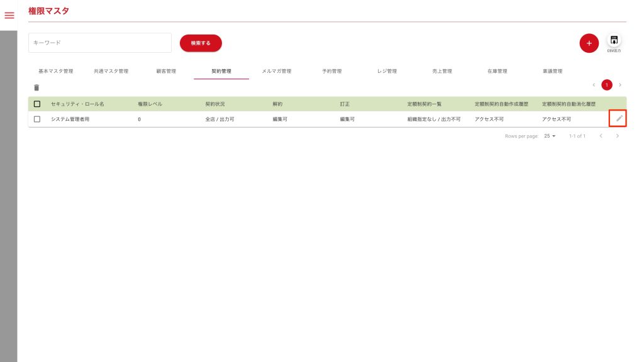Edit システム管理者用 row with pencil icon
The image size is (644, 362).
(619, 118)
